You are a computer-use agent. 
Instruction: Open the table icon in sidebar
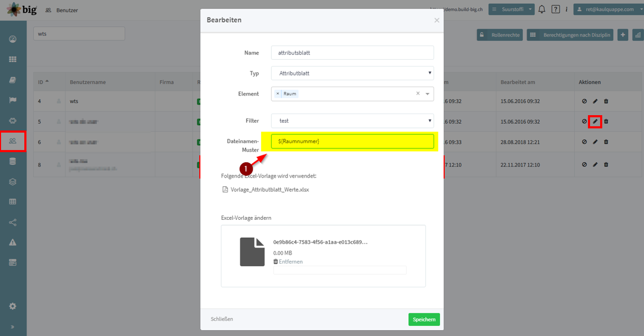pos(13,201)
